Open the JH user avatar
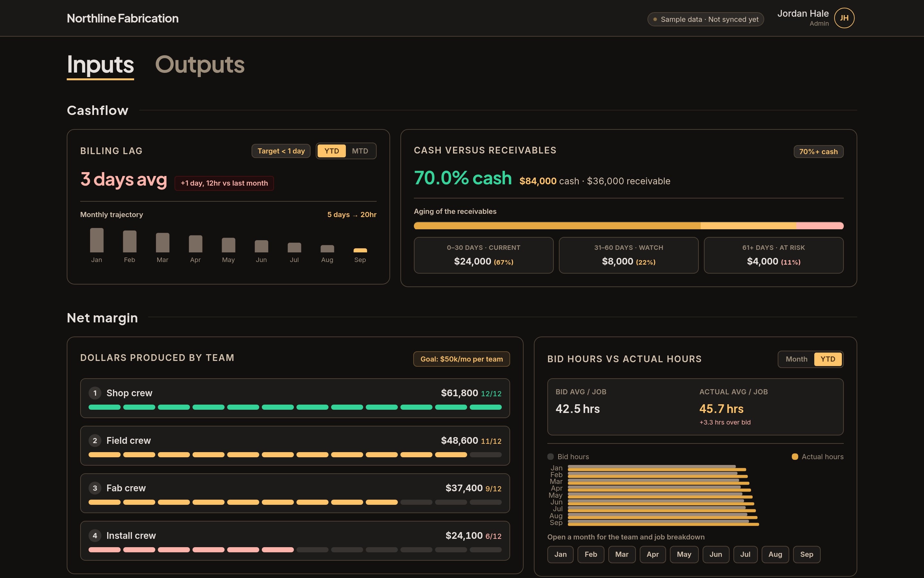This screenshot has height=578, width=924. point(844,18)
